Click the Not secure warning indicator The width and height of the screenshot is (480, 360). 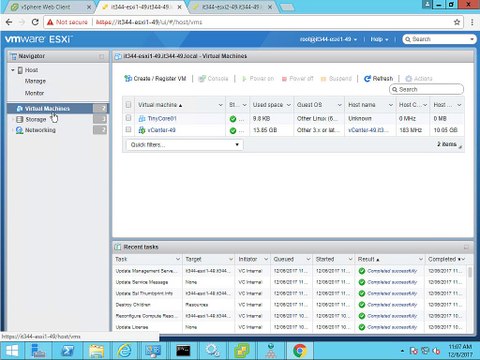[67, 22]
